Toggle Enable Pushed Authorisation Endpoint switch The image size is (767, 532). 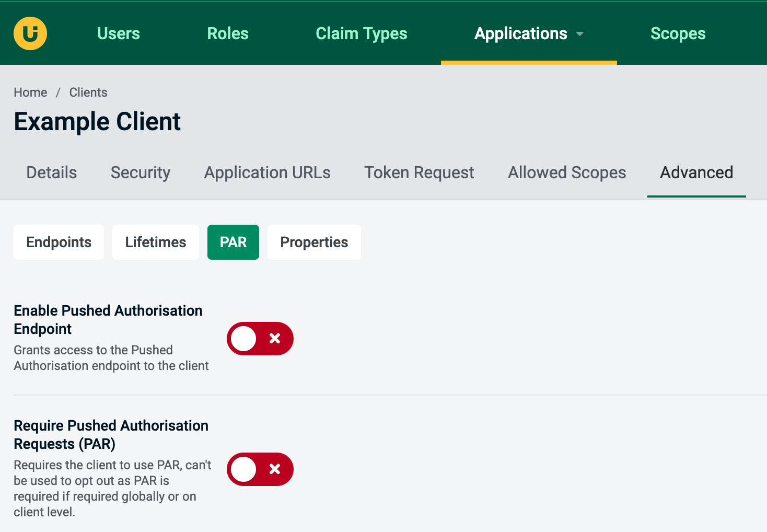(260, 339)
